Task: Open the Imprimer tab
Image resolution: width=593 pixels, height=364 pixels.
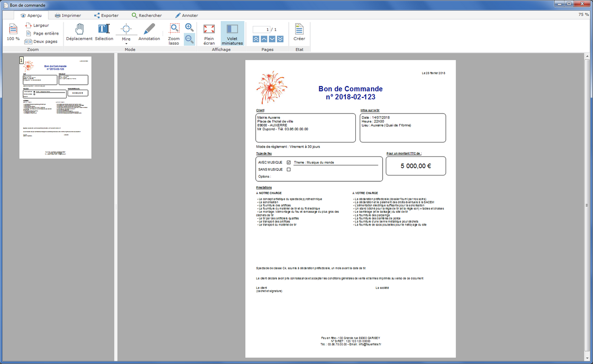Action: [68, 15]
